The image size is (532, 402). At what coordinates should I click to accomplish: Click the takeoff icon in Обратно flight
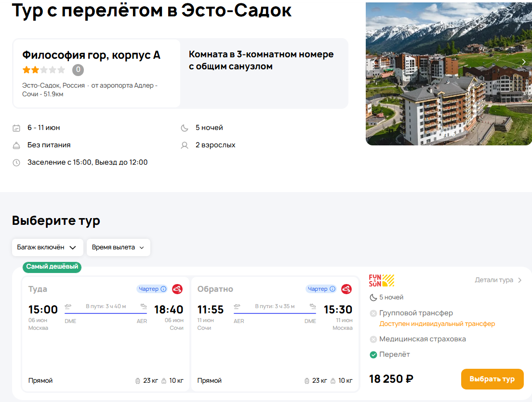click(x=237, y=306)
